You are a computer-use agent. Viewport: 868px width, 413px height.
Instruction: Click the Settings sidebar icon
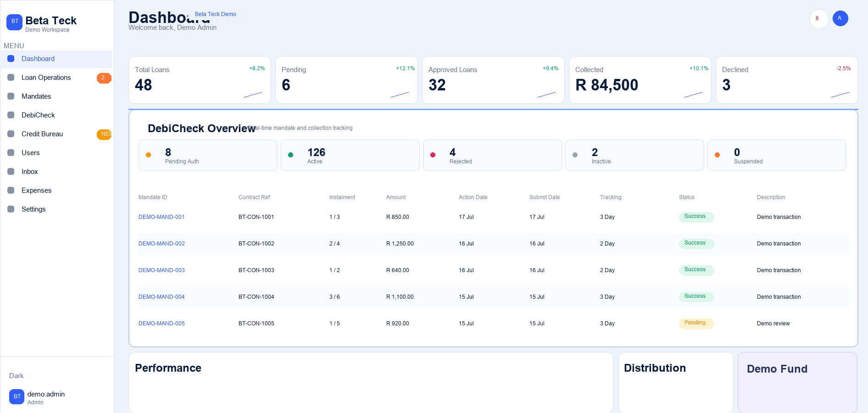11,209
